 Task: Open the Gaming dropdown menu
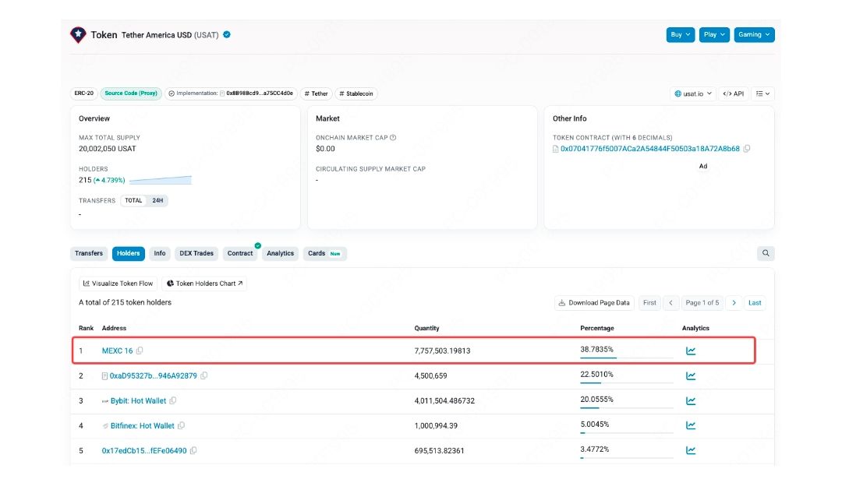click(754, 35)
